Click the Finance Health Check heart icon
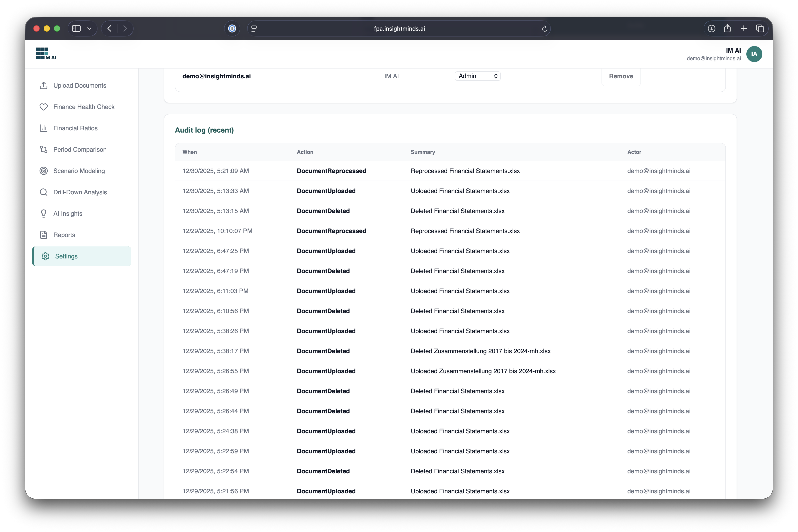Viewport: 798px width, 532px height. click(x=43, y=107)
